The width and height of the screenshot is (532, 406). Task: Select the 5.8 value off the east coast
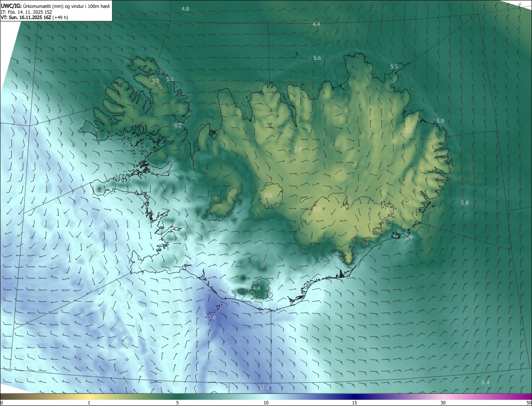465,203
